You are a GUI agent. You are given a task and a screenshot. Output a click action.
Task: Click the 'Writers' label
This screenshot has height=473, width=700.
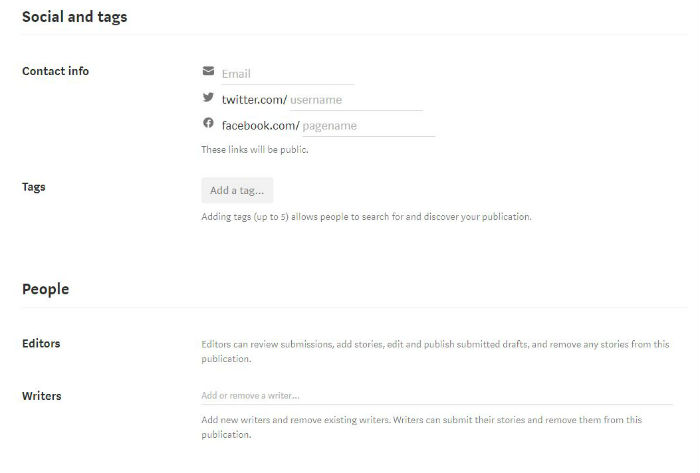point(41,396)
